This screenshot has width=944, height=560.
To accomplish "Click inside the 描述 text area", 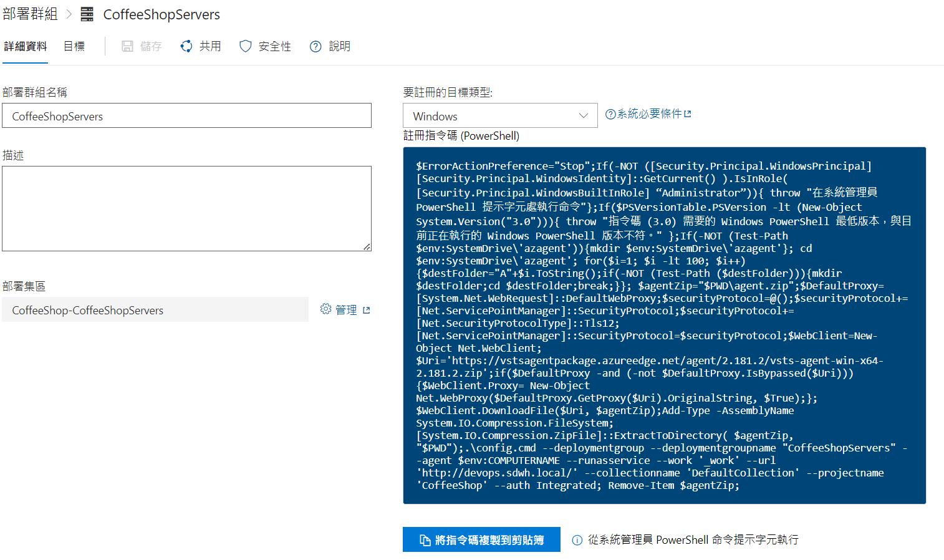I will tap(186, 208).
